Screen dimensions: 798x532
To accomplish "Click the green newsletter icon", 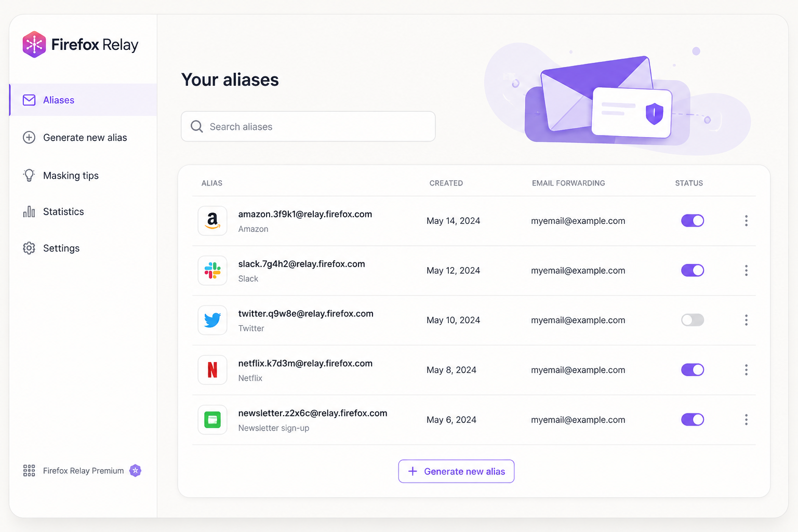I will [x=212, y=420].
